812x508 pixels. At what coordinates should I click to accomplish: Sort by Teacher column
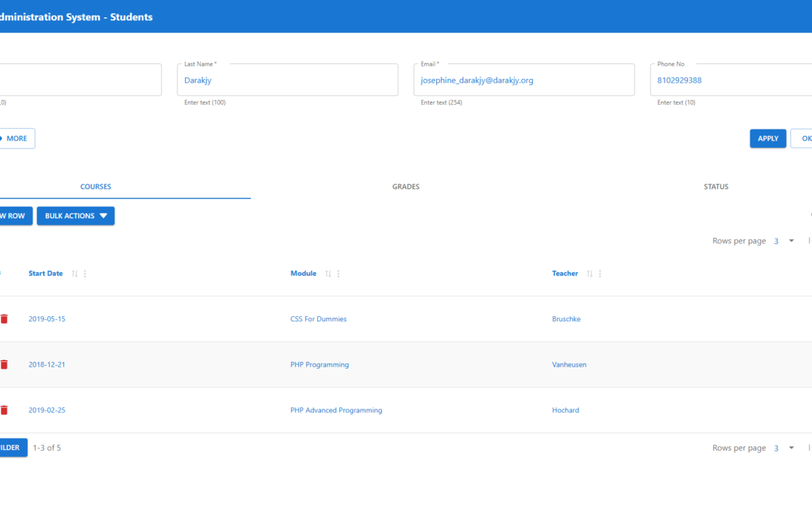pos(589,274)
